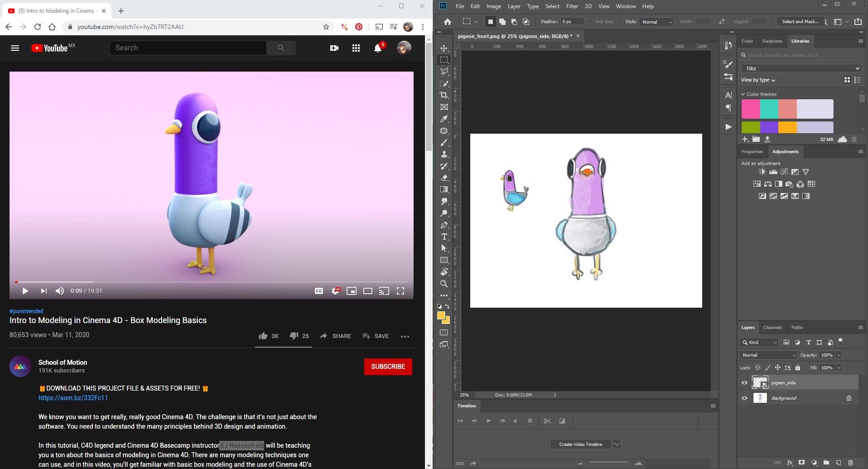Toggle YouTube closed captions button

pos(319,291)
